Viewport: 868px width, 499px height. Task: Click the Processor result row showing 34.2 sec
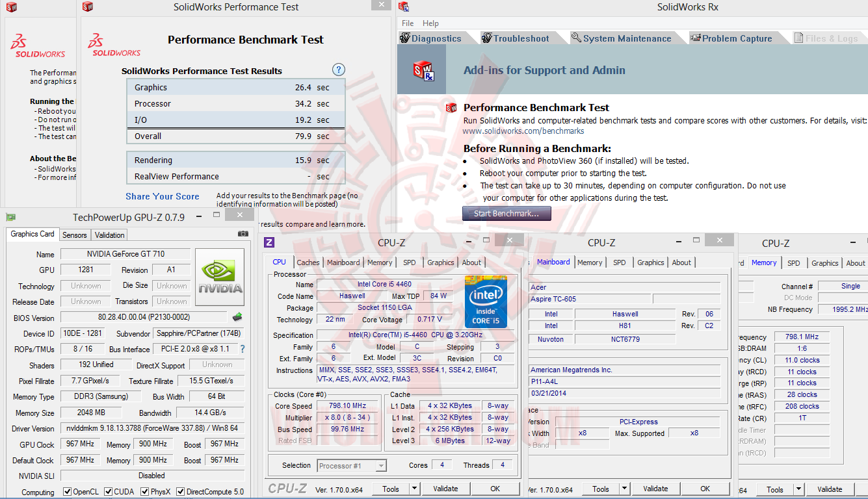(236, 103)
